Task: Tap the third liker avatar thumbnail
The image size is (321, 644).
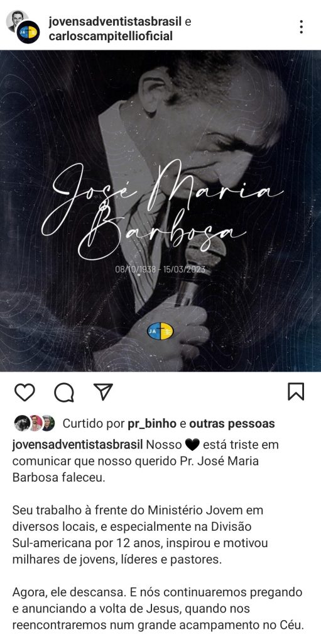Action: 48,423
